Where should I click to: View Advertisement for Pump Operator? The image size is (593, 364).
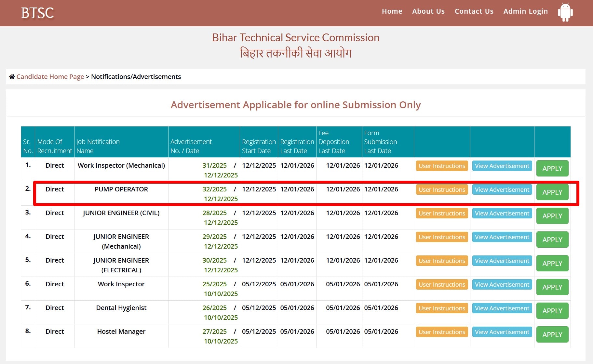click(x=502, y=190)
